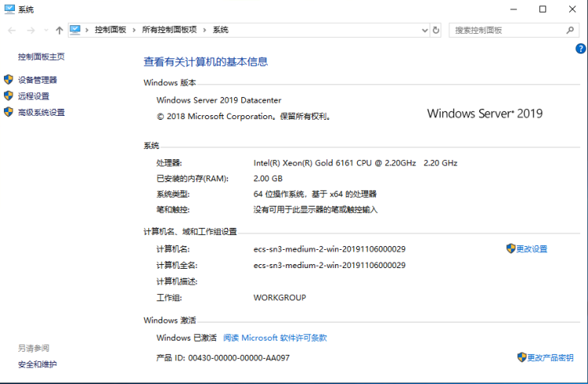This screenshot has width=588, height=384.
Task: Click 更改产品密钥 link
Action: [550, 357]
